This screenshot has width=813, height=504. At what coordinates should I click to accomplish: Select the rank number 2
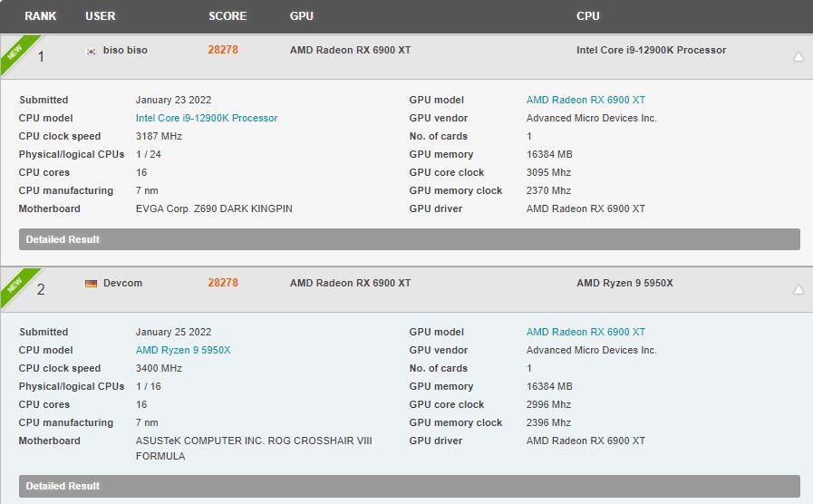41,289
